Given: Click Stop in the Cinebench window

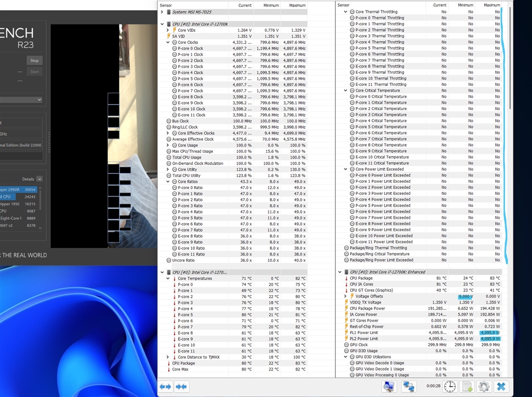Looking at the screenshot, I should coord(34,60).
